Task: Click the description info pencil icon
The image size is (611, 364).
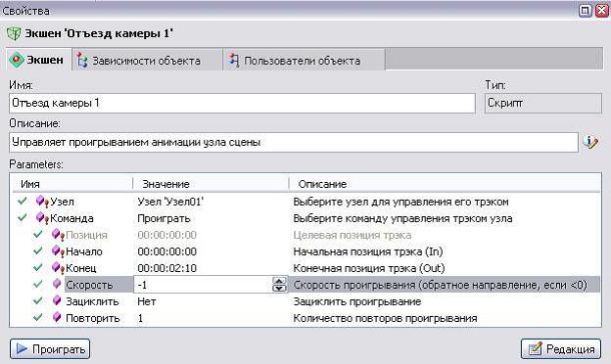Action: (590, 142)
